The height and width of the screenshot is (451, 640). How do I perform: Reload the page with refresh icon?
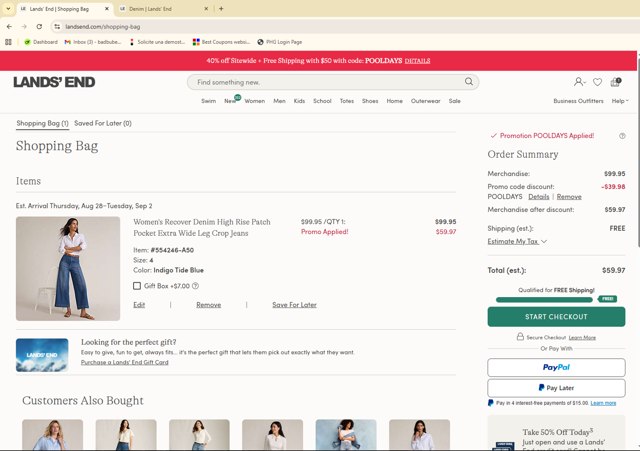click(39, 27)
